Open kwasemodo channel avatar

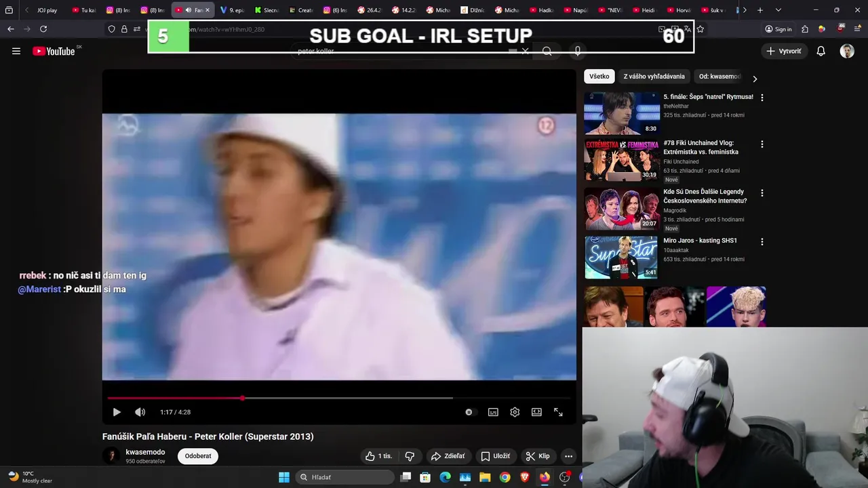[111, 456]
